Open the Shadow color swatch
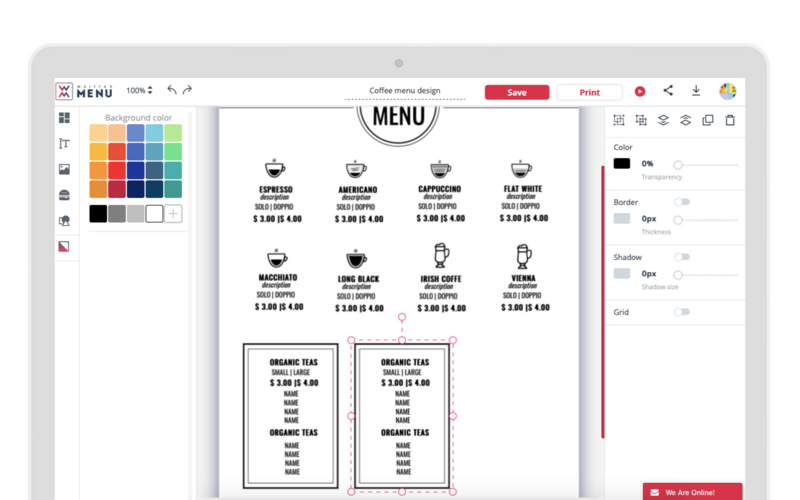This screenshot has height=500, width=800. coord(621,273)
